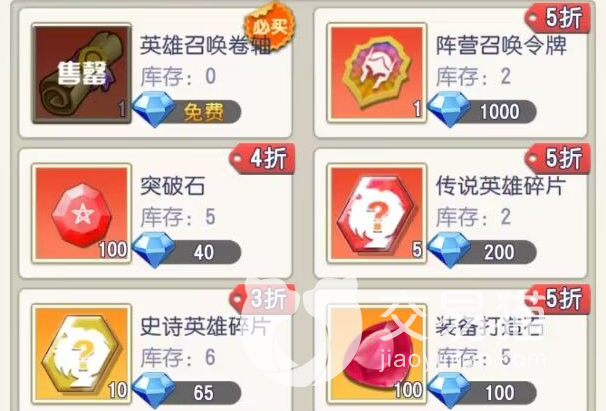Pick the epic hero fragment icon
Image resolution: width=606 pixels, height=411 pixels.
pyautogui.click(x=82, y=354)
